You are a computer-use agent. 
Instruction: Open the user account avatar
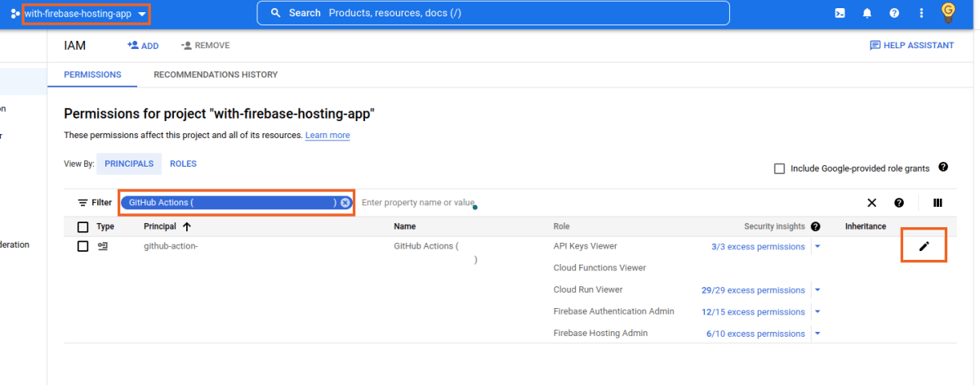click(x=948, y=12)
